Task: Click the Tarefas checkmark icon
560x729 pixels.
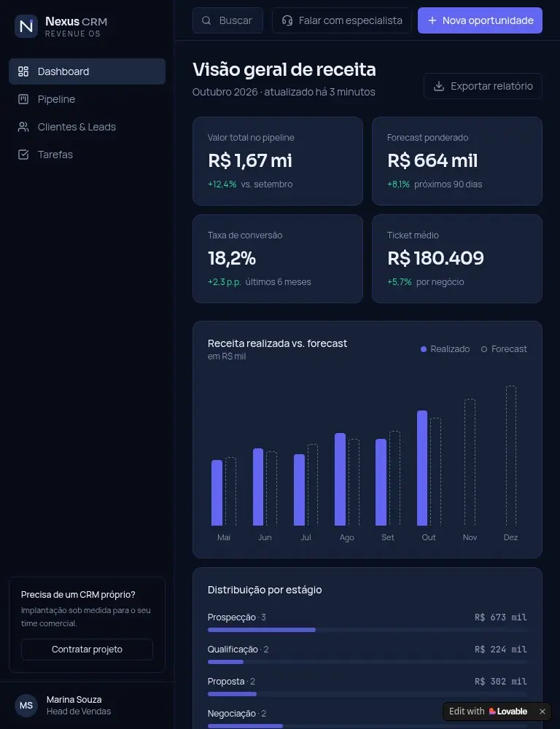Action: click(23, 155)
